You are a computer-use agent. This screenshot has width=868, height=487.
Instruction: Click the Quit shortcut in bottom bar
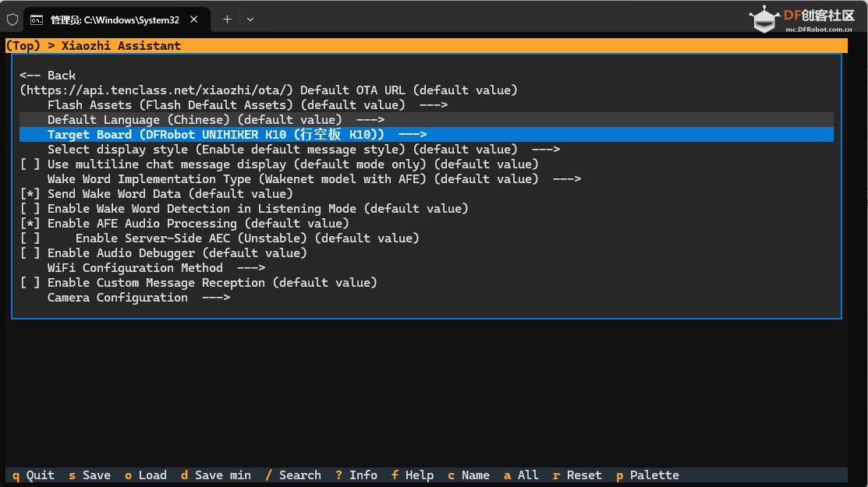click(34, 475)
